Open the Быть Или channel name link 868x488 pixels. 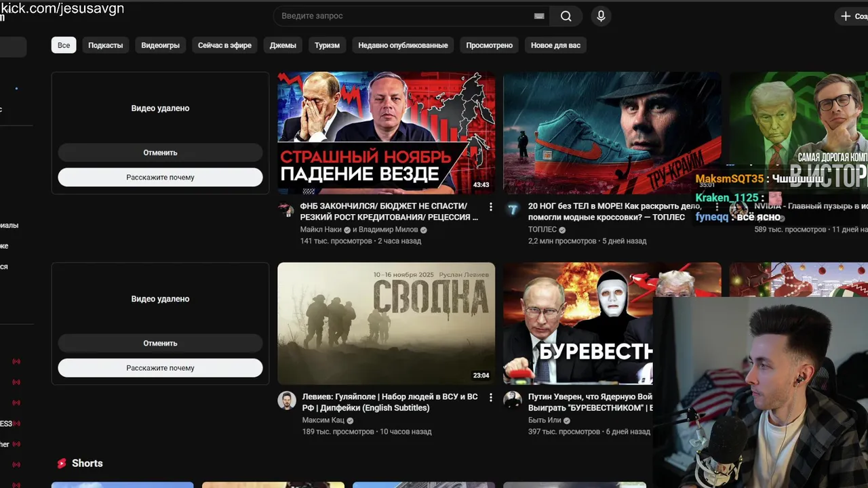pos(545,420)
